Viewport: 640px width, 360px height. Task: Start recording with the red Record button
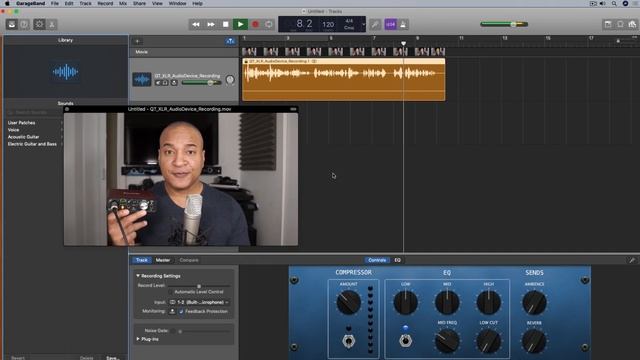(256, 24)
